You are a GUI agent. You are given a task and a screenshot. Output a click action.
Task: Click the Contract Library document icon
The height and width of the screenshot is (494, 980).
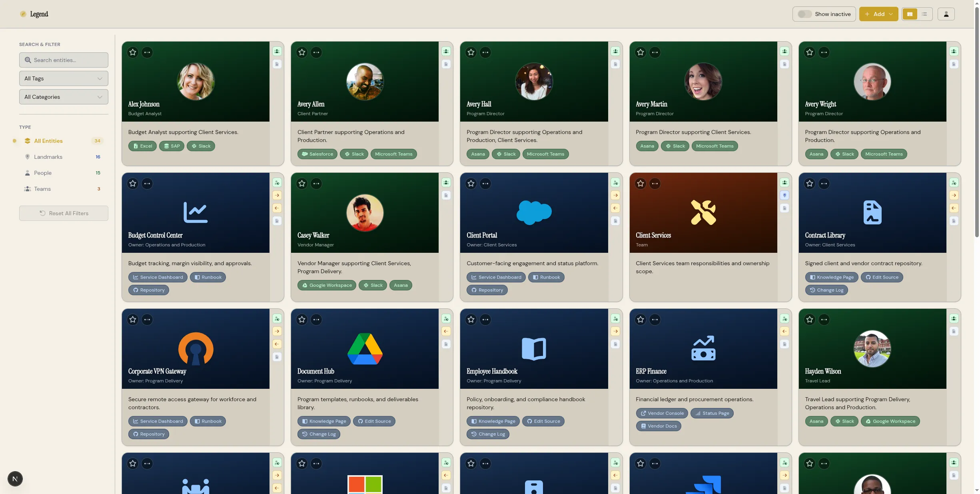[x=872, y=212]
